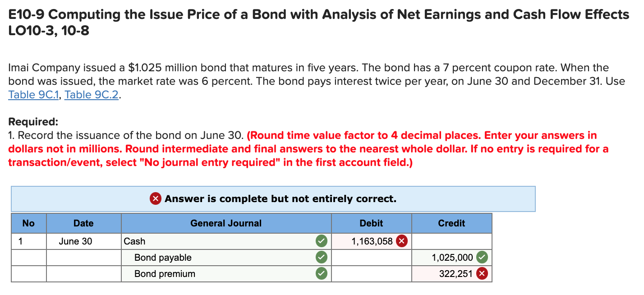Image resolution: width=644 pixels, height=295 pixels.
Task: Click the red X icon in the answer banner
Action: [x=155, y=198]
